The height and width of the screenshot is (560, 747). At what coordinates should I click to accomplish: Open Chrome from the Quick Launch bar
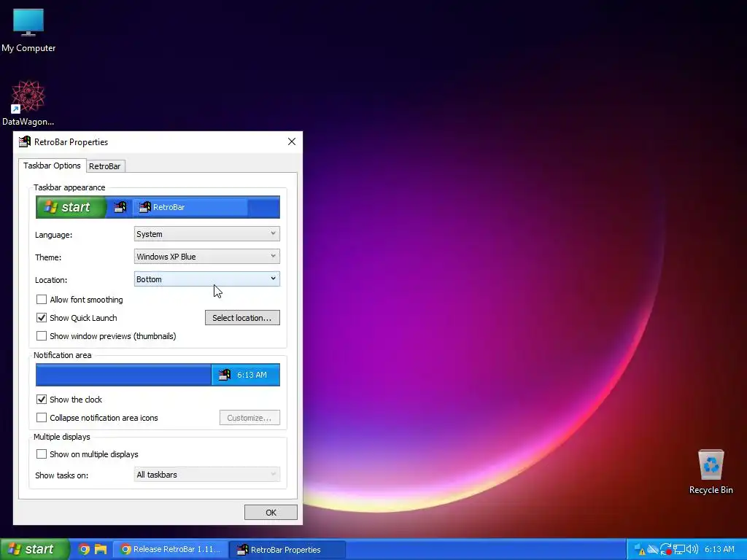[85, 549]
